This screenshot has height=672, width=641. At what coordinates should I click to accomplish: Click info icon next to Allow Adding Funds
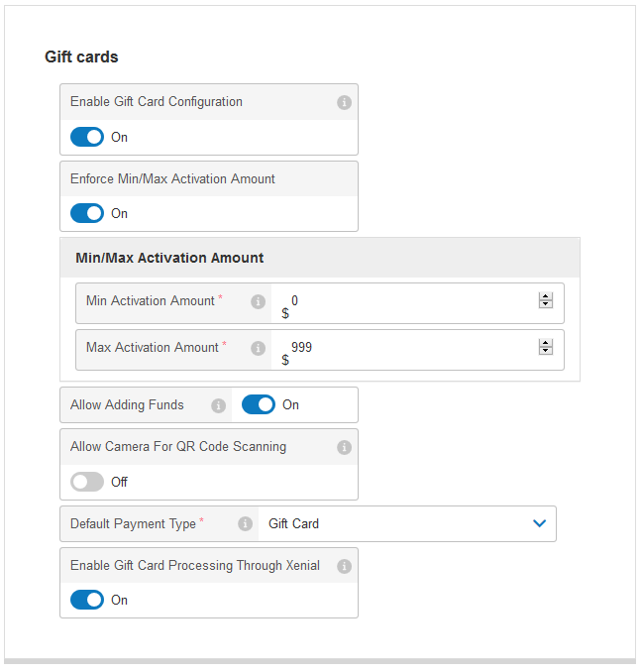tap(218, 405)
